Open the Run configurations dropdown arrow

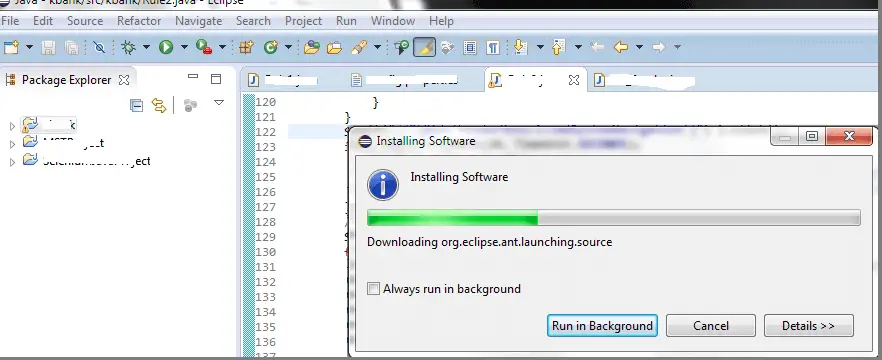pyautogui.click(x=183, y=47)
